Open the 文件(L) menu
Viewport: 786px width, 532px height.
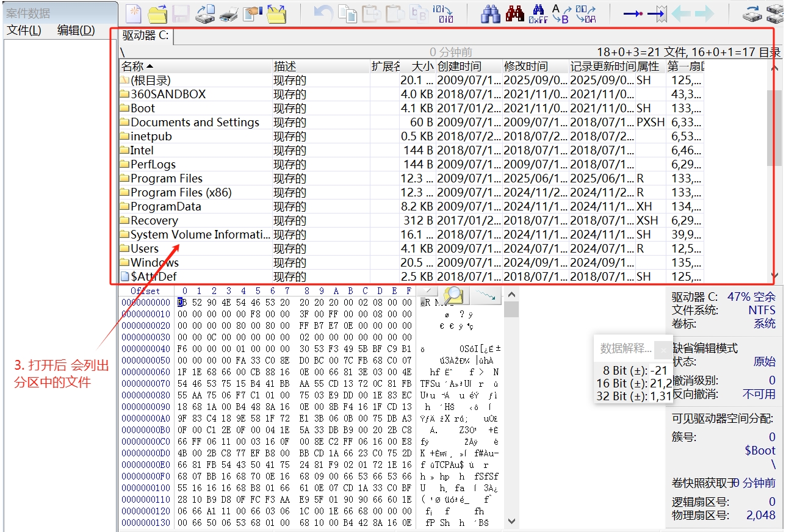click(24, 31)
